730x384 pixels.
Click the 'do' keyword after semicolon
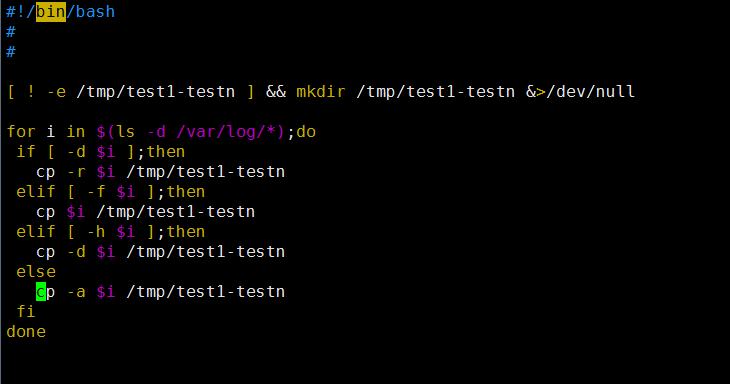306,132
